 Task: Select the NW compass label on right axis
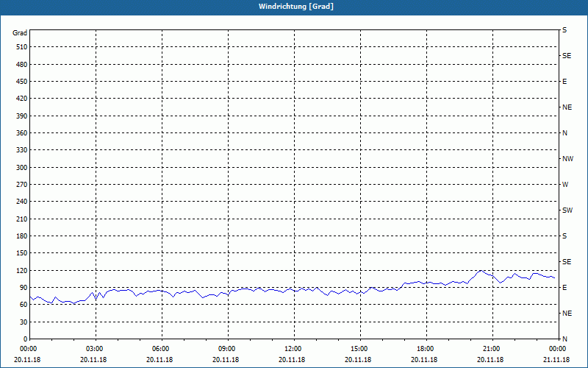point(567,159)
